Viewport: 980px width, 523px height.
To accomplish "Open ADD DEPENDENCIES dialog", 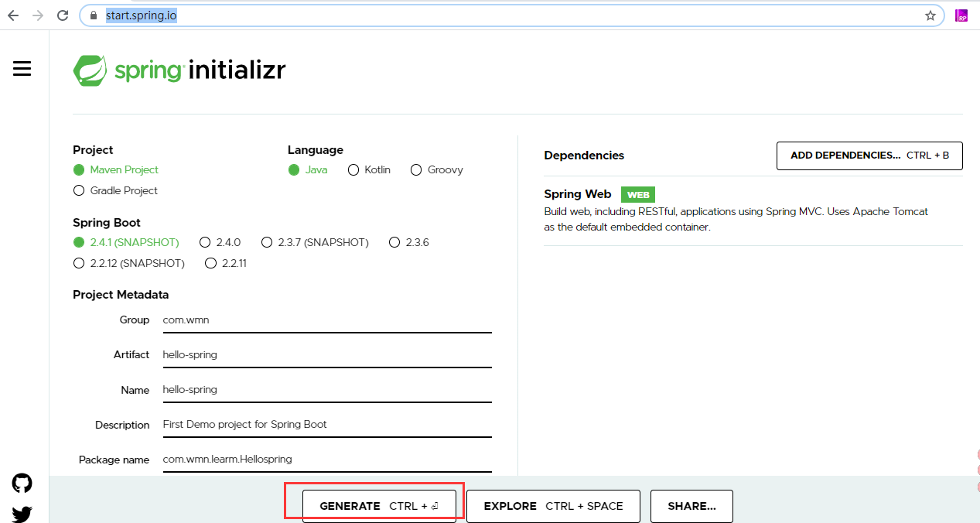I will (x=869, y=156).
